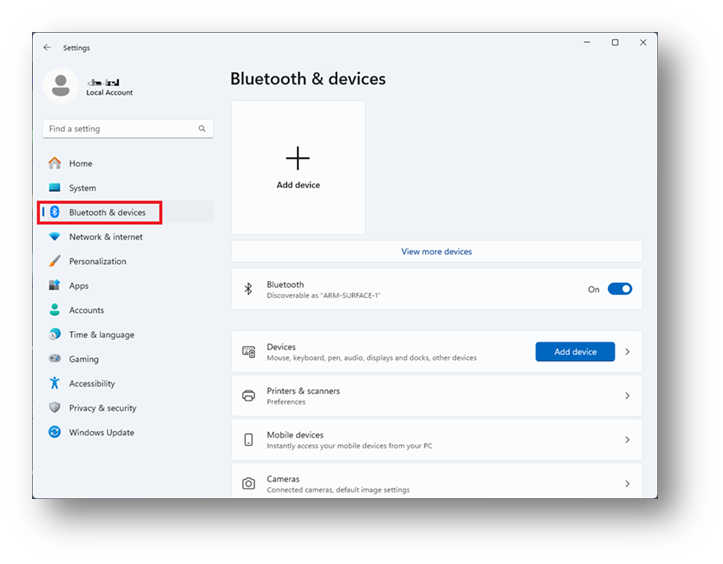Click the Devices row title
The height and width of the screenshot is (564, 723).
[x=281, y=347]
